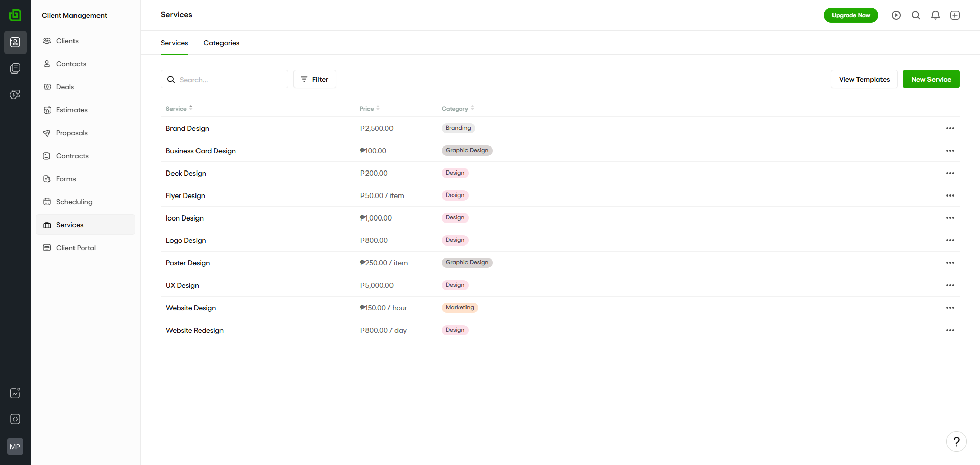980x465 pixels.
Task: Click the play tutorial icon
Action: [x=896, y=15]
